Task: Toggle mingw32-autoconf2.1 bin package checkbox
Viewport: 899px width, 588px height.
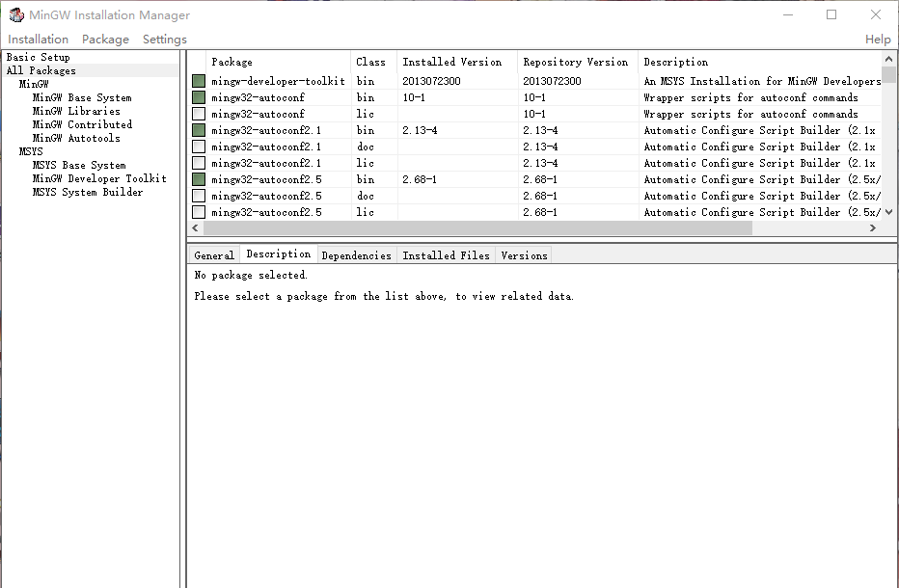Action: pyautogui.click(x=199, y=131)
